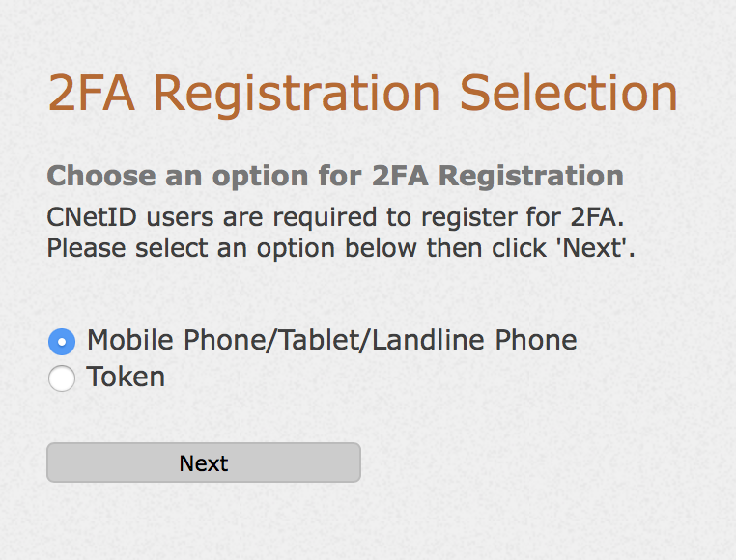The width and height of the screenshot is (736, 560).
Task: Click the '2FA Registration Selection' page title
Action: click(362, 94)
